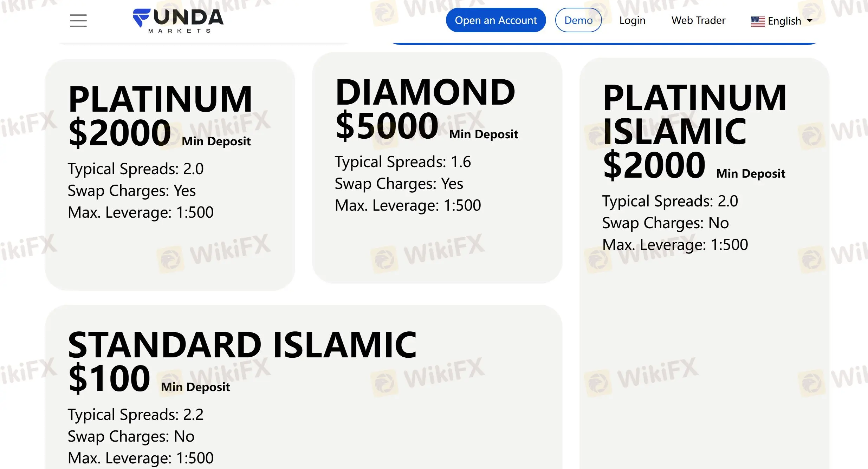Image resolution: width=868 pixels, height=469 pixels.
Task: Click Standard Islamic's Typical Spreads 2.2 line
Action: pos(135,415)
